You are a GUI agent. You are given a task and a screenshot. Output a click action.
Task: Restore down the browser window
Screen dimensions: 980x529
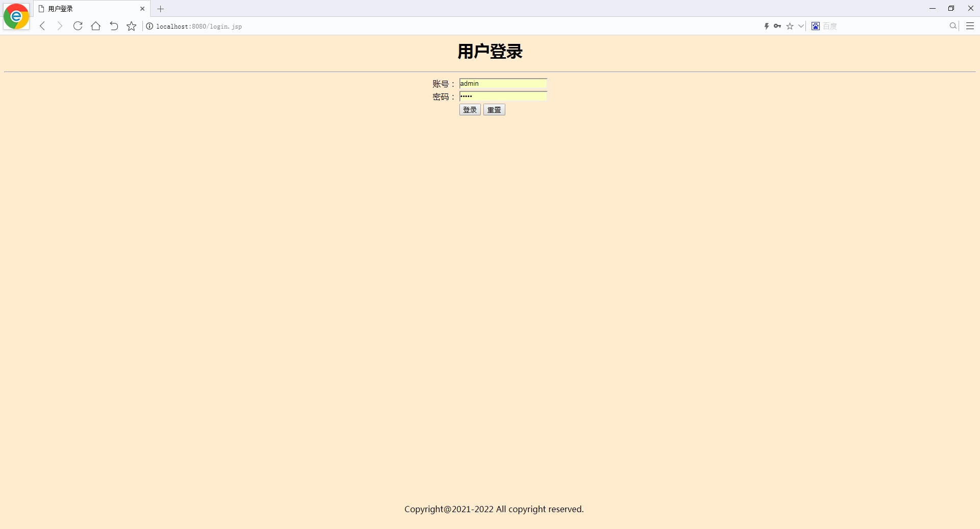[951, 8]
